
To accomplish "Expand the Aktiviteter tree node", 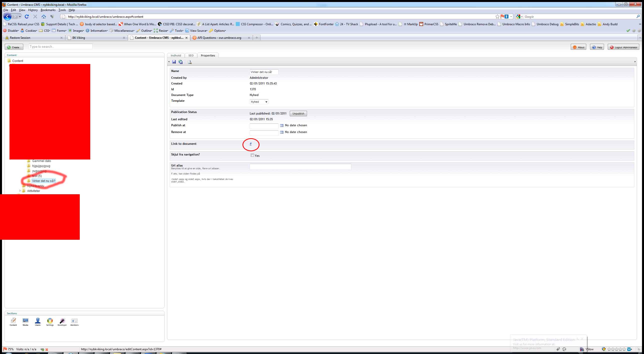I will tap(20, 191).
